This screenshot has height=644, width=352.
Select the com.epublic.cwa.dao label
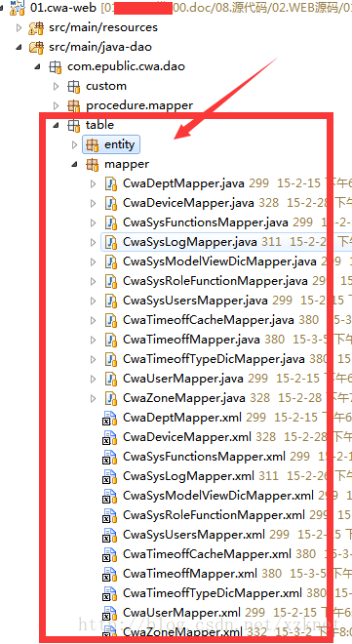[x=126, y=66]
